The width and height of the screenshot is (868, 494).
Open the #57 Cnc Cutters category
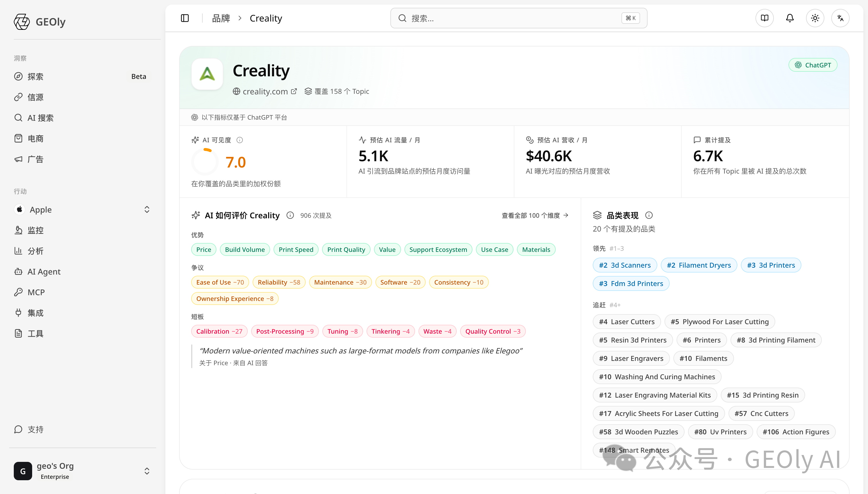click(x=762, y=414)
